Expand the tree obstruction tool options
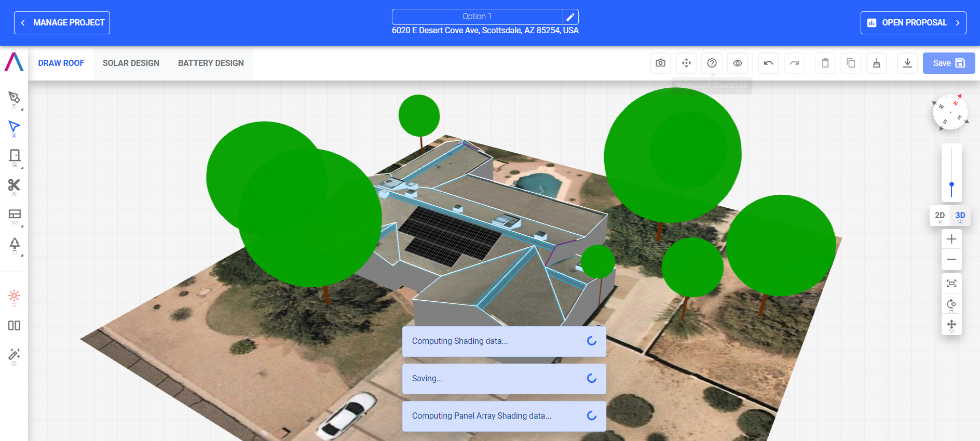Image resolution: width=980 pixels, height=441 pixels. tap(22, 256)
